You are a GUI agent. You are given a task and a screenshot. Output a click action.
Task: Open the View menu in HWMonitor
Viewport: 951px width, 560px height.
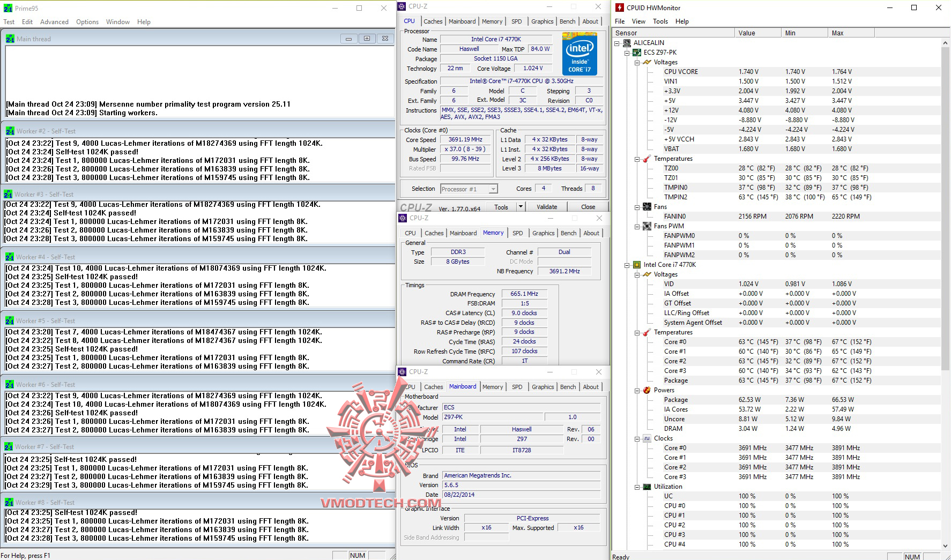click(638, 21)
